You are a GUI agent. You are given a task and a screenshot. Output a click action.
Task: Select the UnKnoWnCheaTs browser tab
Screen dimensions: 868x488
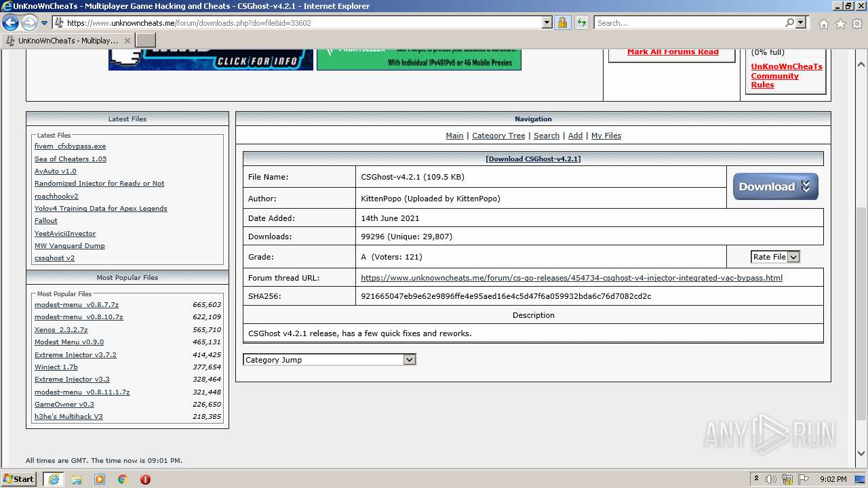(67, 41)
